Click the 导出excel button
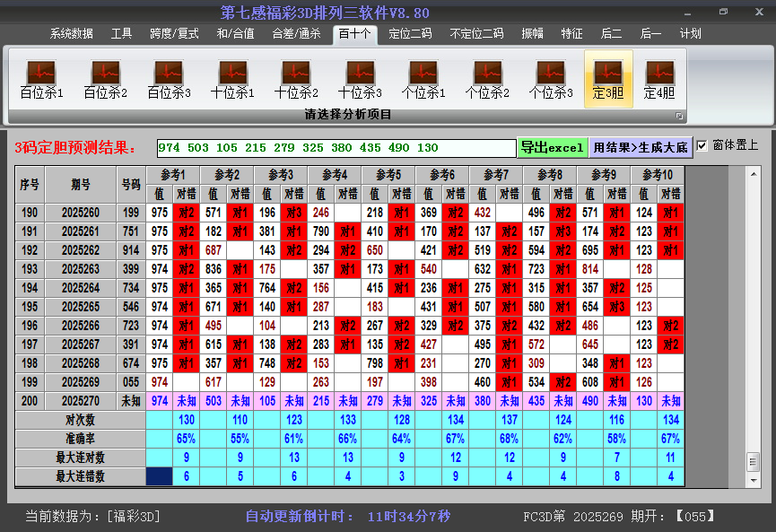 552,147
